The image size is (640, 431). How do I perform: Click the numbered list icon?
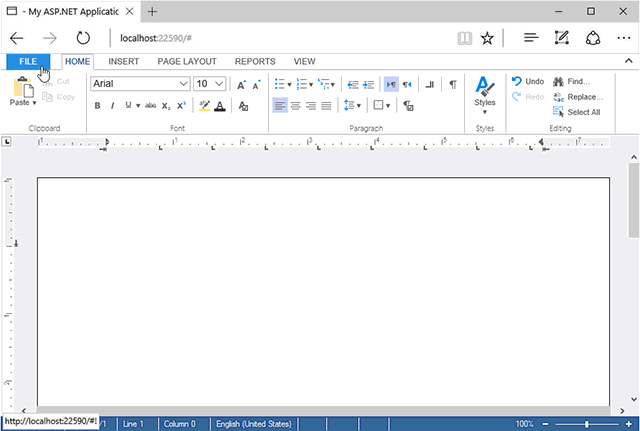[x=302, y=84]
